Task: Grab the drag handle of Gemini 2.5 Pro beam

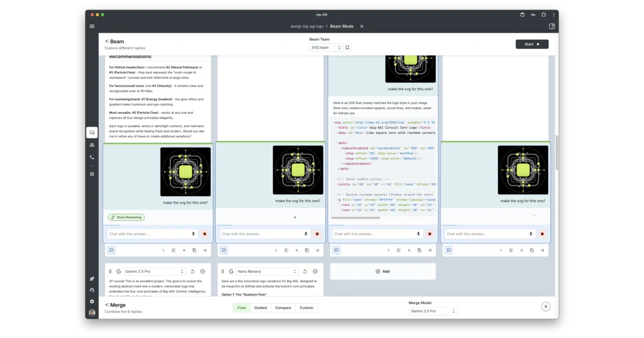Action: point(111,271)
